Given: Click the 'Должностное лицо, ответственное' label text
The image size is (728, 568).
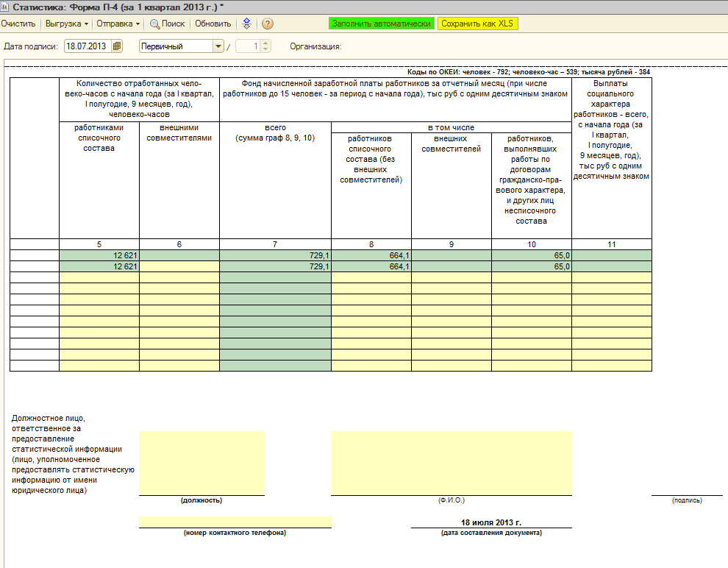Looking at the screenshot, I should click(x=73, y=454).
